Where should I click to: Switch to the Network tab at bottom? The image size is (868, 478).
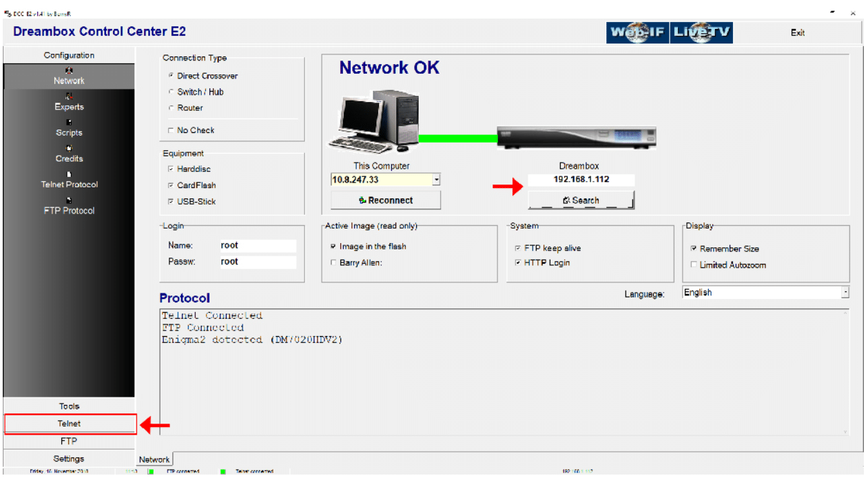pyautogui.click(x=154, y=459)
